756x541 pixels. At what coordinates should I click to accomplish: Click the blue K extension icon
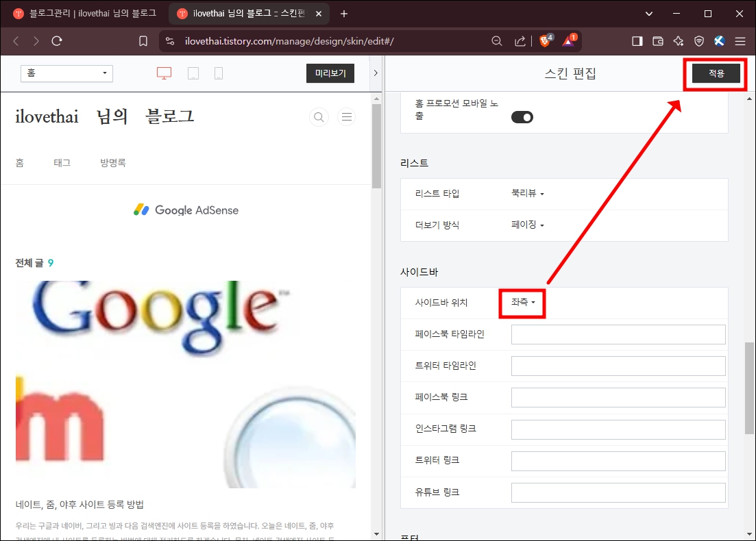pyautogui.click(x=720, y=41)
